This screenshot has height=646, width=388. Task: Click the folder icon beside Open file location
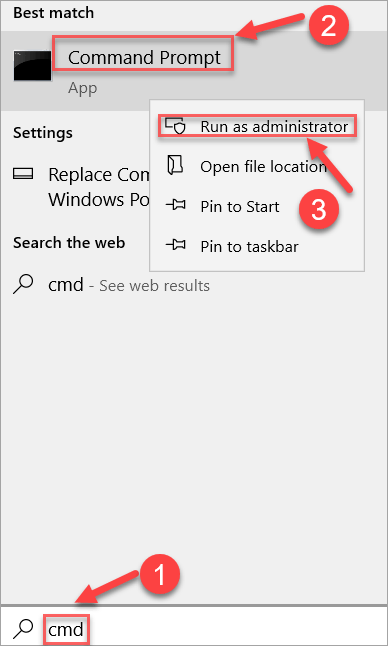(175, 165)
